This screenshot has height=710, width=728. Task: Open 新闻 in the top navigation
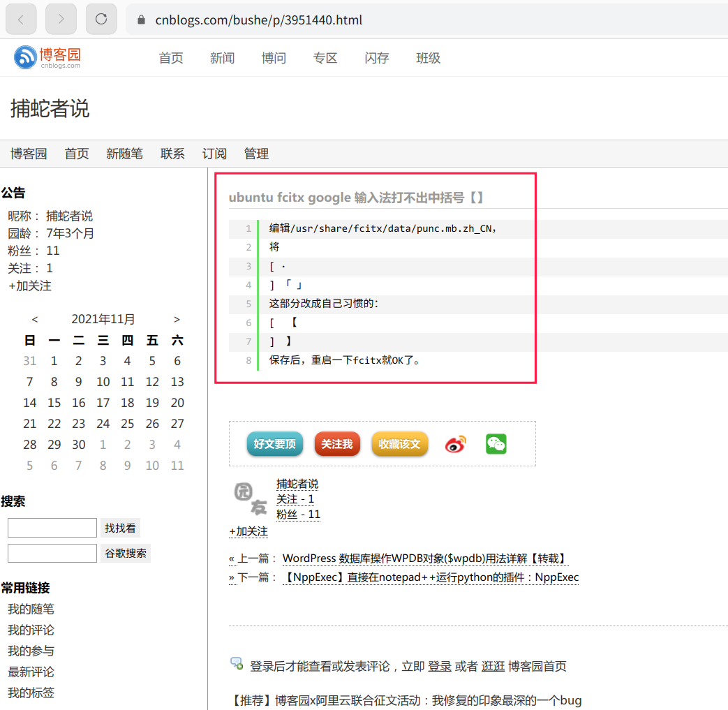pos(223,58)
